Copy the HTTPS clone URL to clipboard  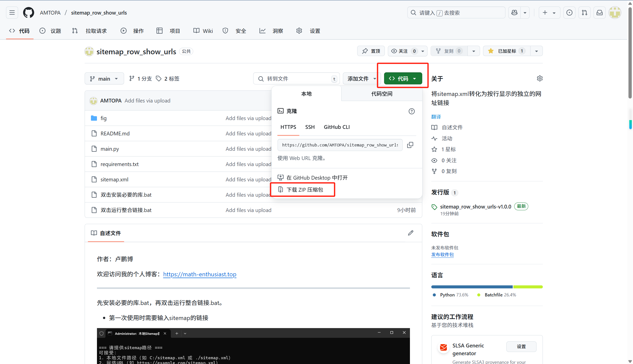click(410, 145)
